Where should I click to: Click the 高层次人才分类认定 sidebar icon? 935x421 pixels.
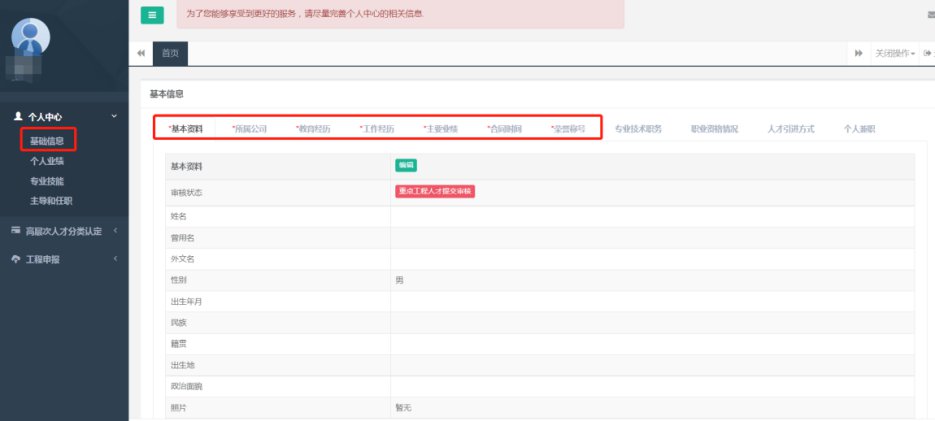pyautogui.click(x=16, y=231)
